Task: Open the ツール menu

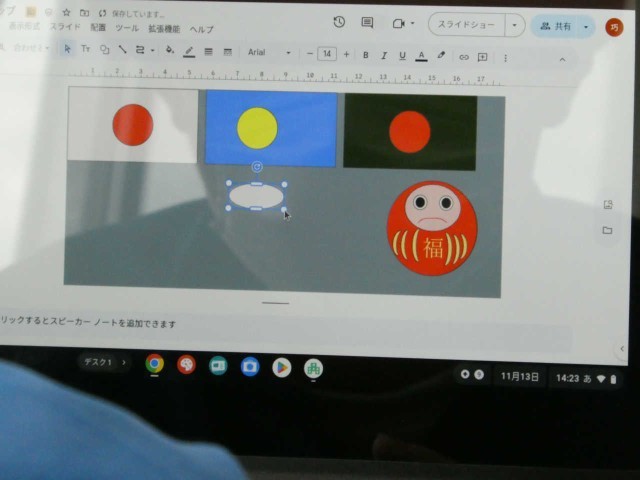Action: pyautogui.click(x=127, y=29)
